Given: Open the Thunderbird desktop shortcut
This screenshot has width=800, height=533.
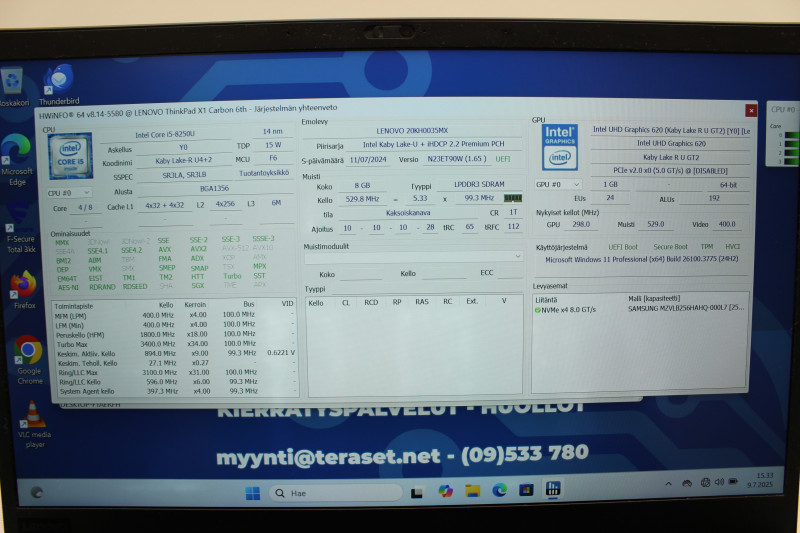Looking at the screenshot, I should pyautogui.click(x=59, y=85).
